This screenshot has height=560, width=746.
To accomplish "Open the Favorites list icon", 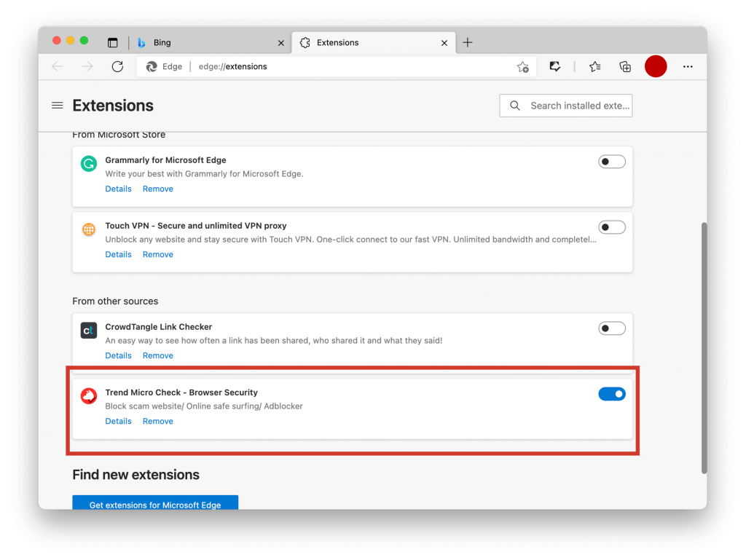I will click(594, 67).
